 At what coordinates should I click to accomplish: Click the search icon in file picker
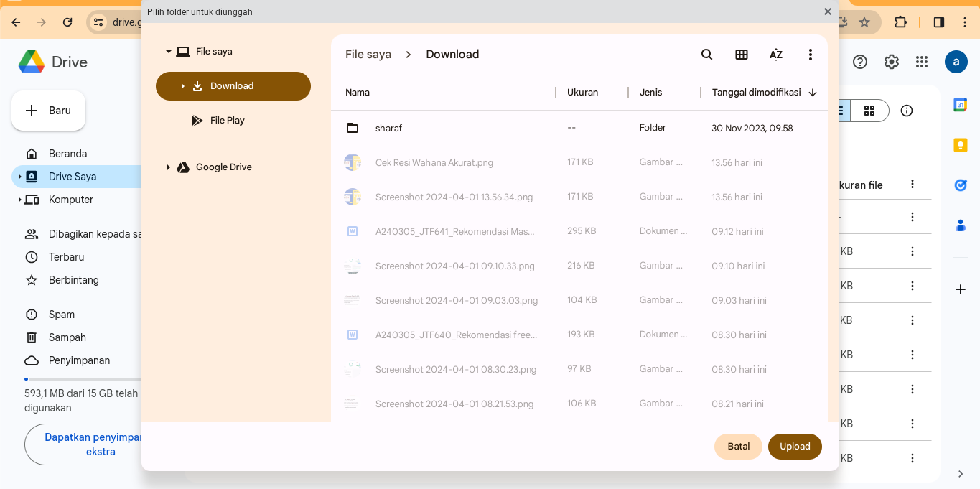click(x=706, y=55)
